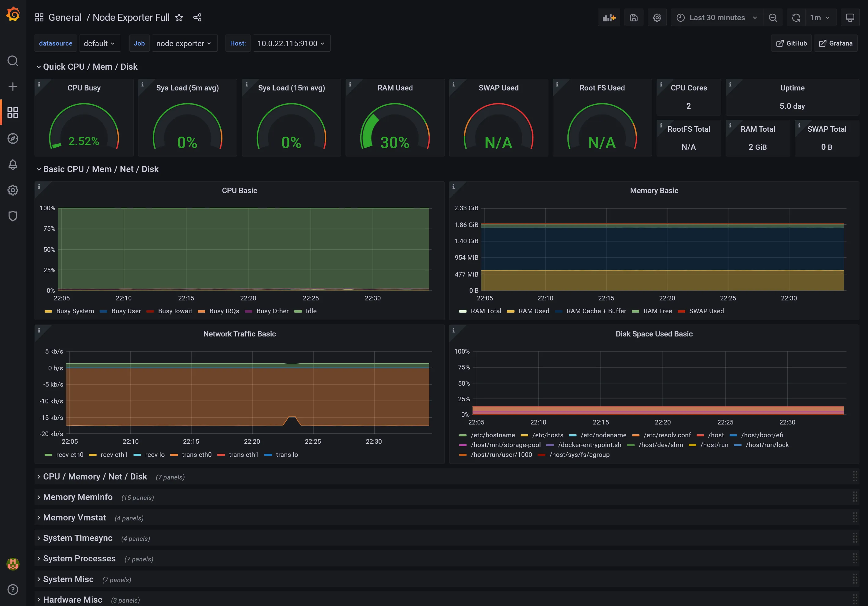Click the General breadcrumb
Screen dimensions: 868x606
(x=65, y=17)
